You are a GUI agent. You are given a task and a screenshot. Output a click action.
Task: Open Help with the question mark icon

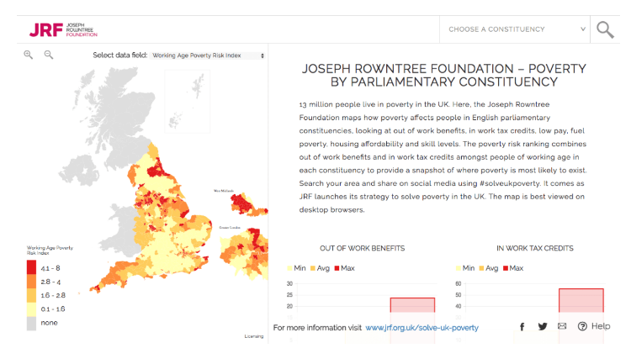click(x=593, y=326)
